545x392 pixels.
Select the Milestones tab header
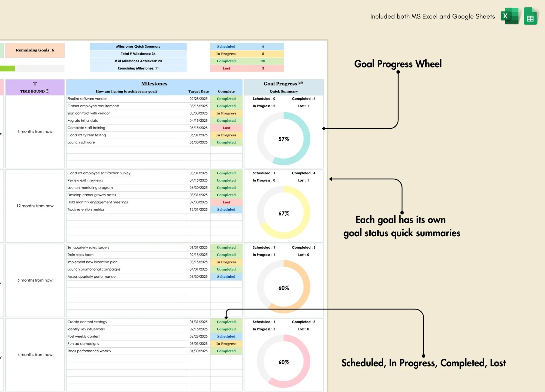[155, 84]
